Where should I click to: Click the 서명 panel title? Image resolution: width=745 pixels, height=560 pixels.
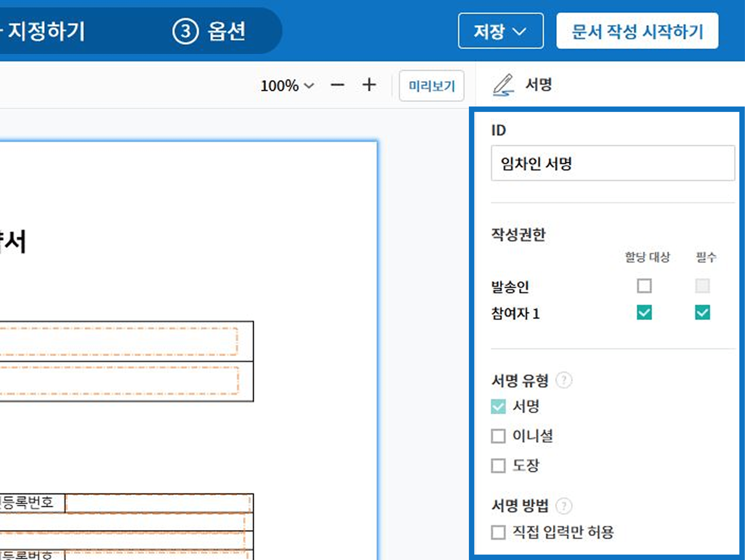[538, 84]
